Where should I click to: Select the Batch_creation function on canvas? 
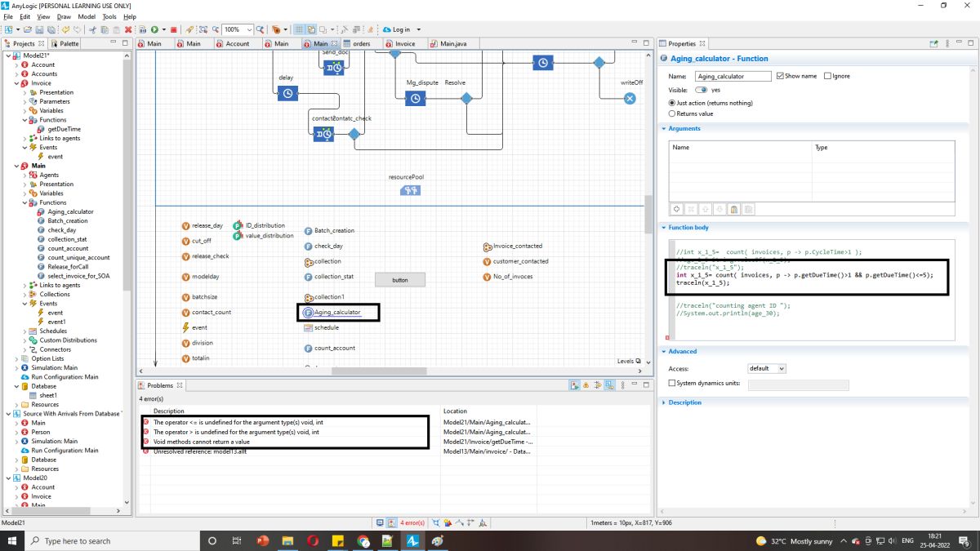pos(329,230)
